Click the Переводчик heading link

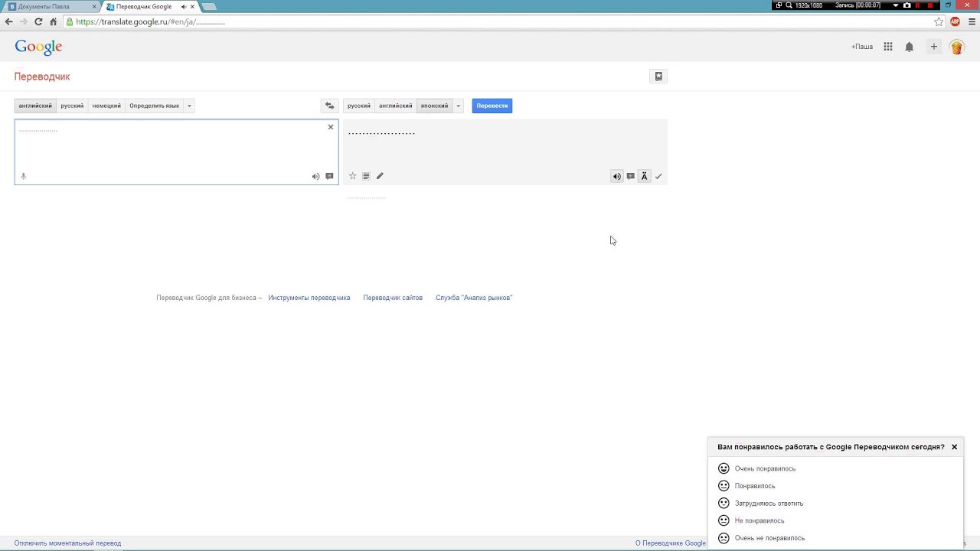click(42, 77)
